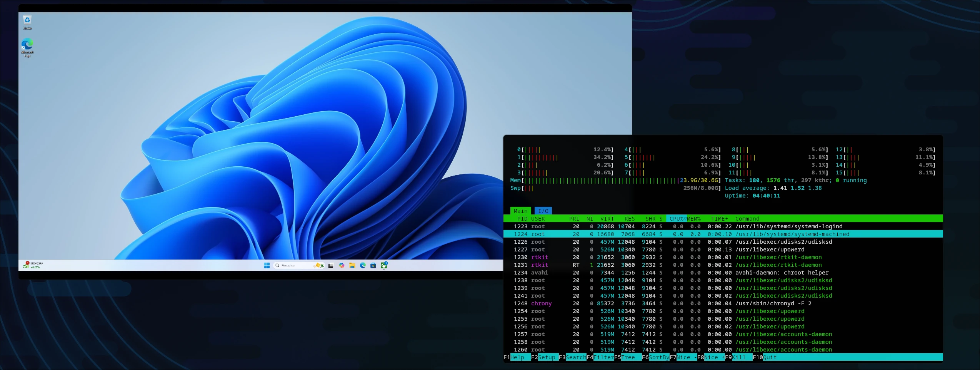Image resolution: width=980 pixels, height=370 pixels.
Task: Click the Mem usage meter bar
Action: [x=615, y=180]
